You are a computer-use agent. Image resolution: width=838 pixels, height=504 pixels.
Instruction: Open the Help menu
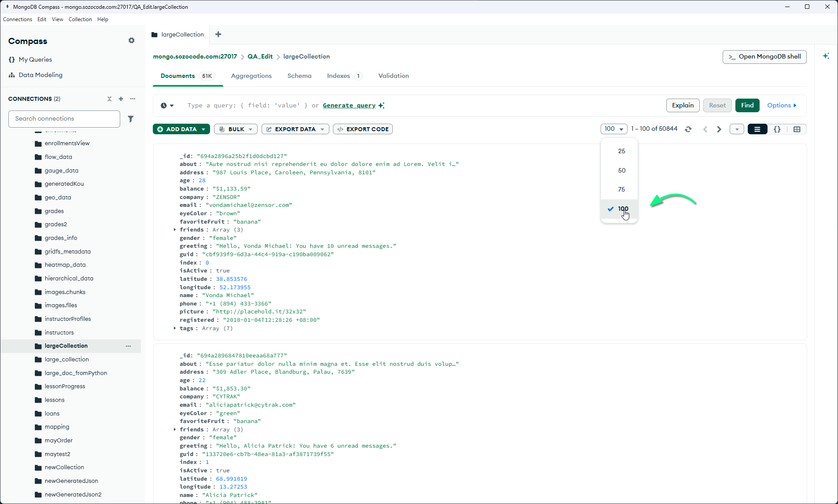point(103,19)
